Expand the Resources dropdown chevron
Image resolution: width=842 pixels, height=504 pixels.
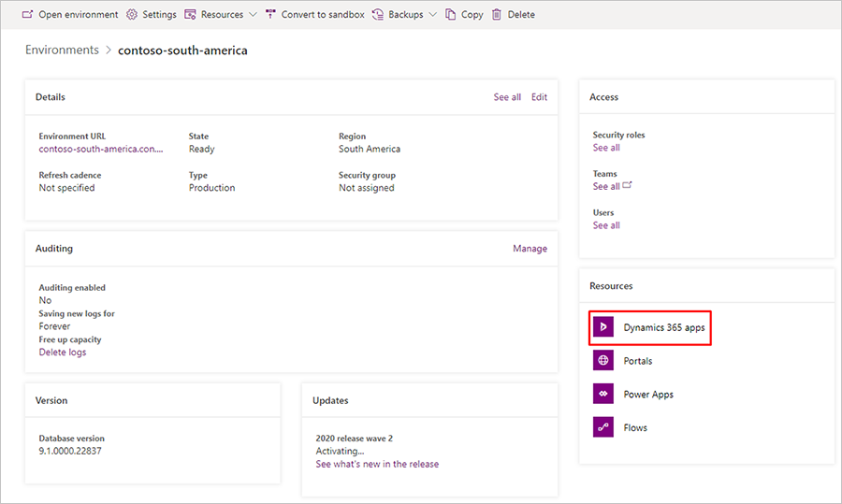[x=253, y=14]
